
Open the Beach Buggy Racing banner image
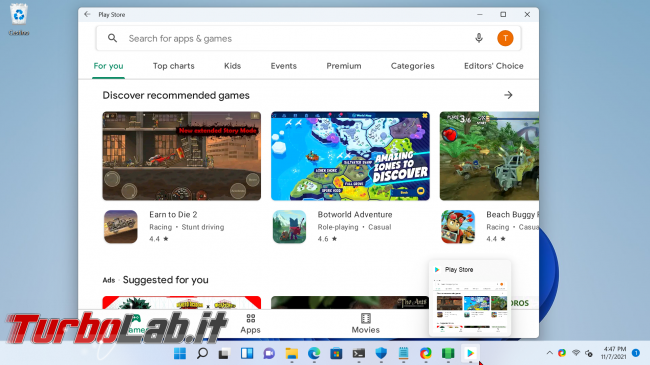tap(489, 156)
